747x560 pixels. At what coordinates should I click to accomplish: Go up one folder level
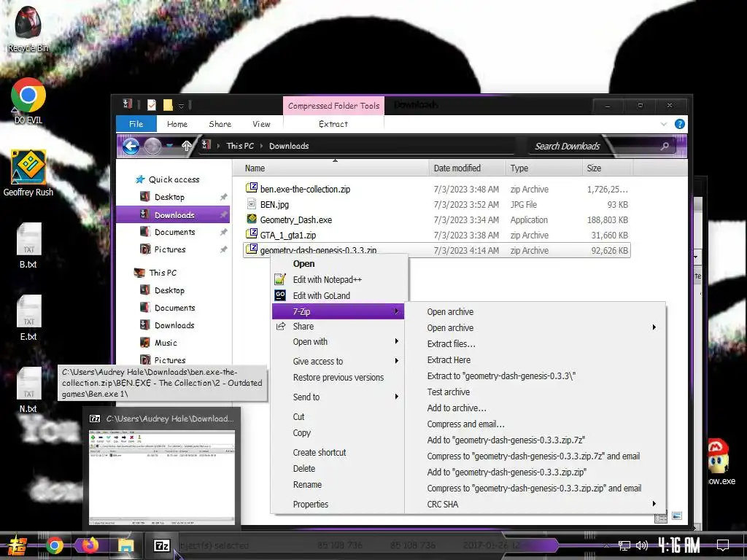(186, 146)
